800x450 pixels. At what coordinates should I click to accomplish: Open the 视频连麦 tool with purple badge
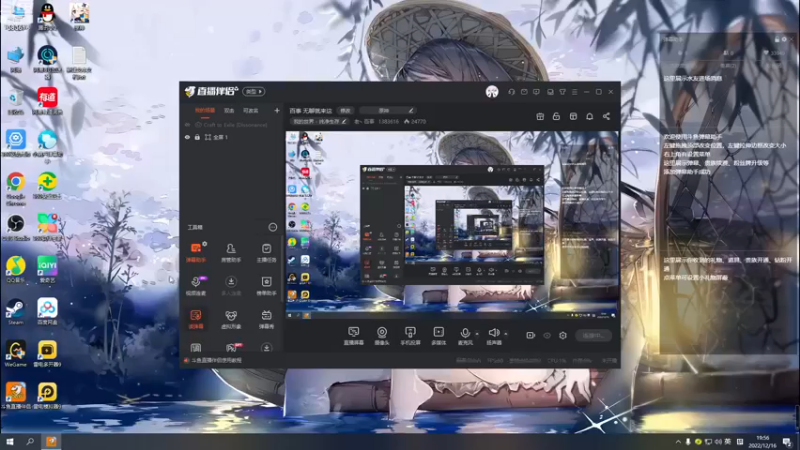pyautogui.click(x=196, y=286)
